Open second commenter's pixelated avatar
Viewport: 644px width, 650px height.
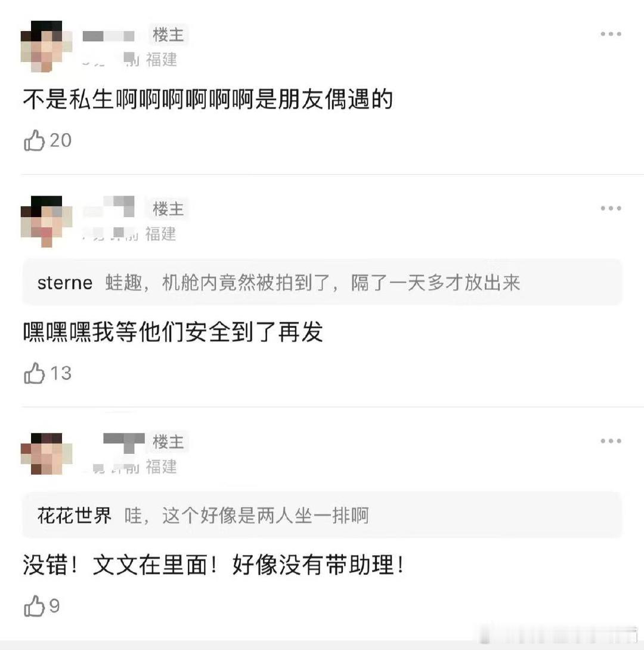coord(47,221)
